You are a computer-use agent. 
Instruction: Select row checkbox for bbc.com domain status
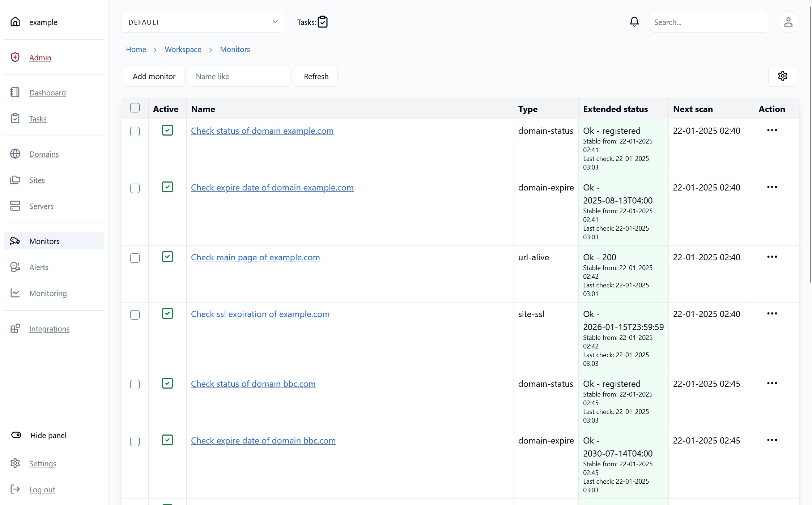pos(135,385)
